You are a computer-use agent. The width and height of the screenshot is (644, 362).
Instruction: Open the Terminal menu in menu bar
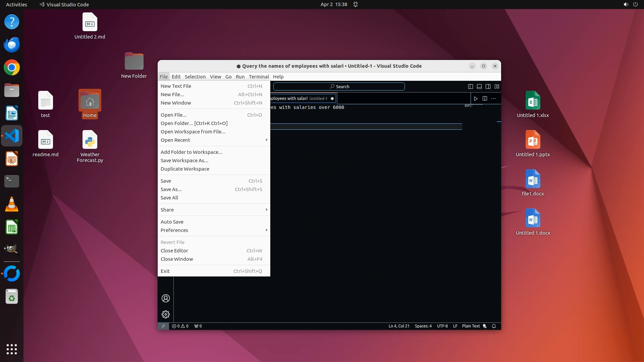(259, 77)
